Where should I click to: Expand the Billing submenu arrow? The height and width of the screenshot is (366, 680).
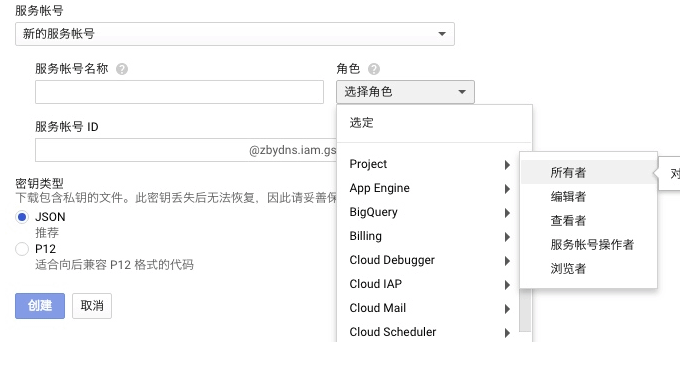click(x=507, y=237)
